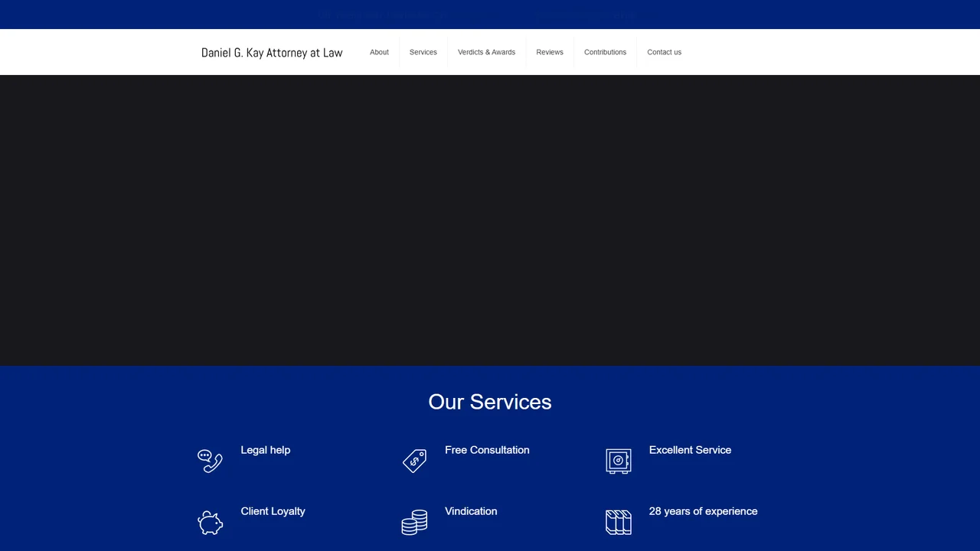Open the About menu item
Image resolution: width=980 pixels, height=551 pixels.
tap(379, 52)
